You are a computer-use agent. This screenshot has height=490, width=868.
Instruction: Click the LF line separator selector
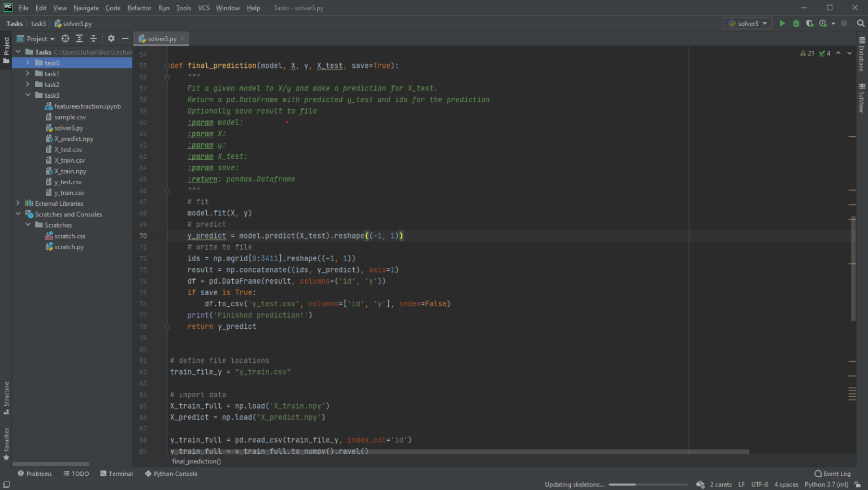[x=741, y=484]
